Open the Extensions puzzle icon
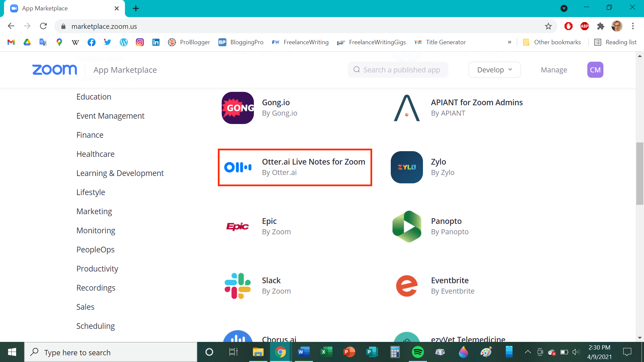Screen dimensions: 644x362 click(600, 26)
